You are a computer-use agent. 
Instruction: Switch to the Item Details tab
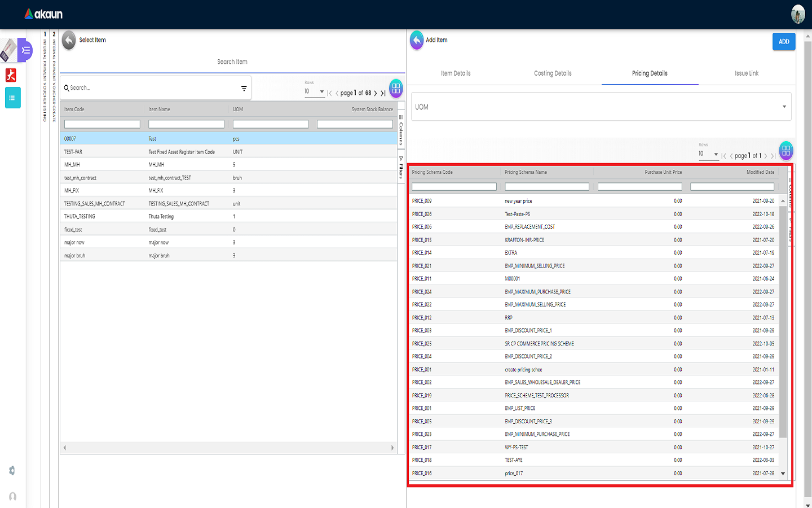pyautogui.click(x=456, y=73)
